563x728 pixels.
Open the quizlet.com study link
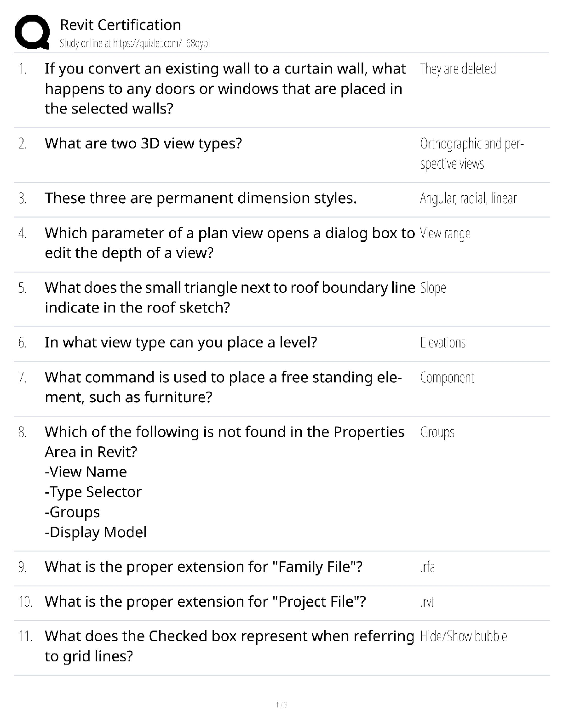coord(134,44)
